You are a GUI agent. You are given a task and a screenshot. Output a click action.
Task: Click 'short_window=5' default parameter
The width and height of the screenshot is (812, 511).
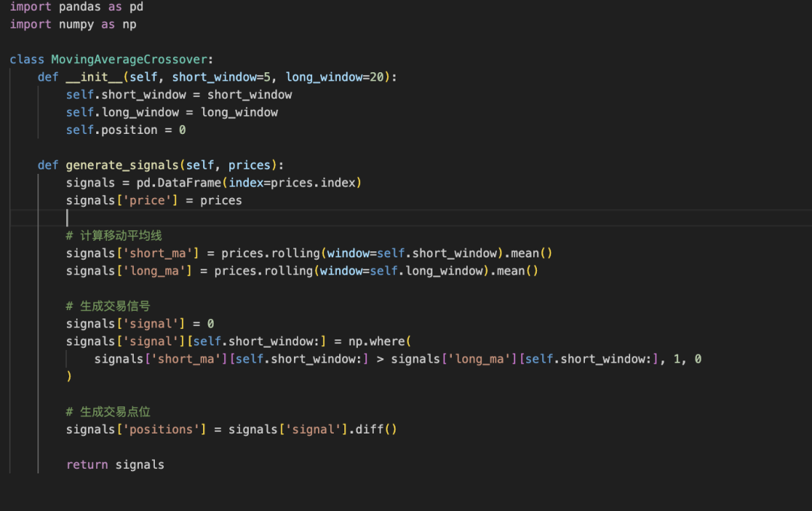tap(221, 78)
